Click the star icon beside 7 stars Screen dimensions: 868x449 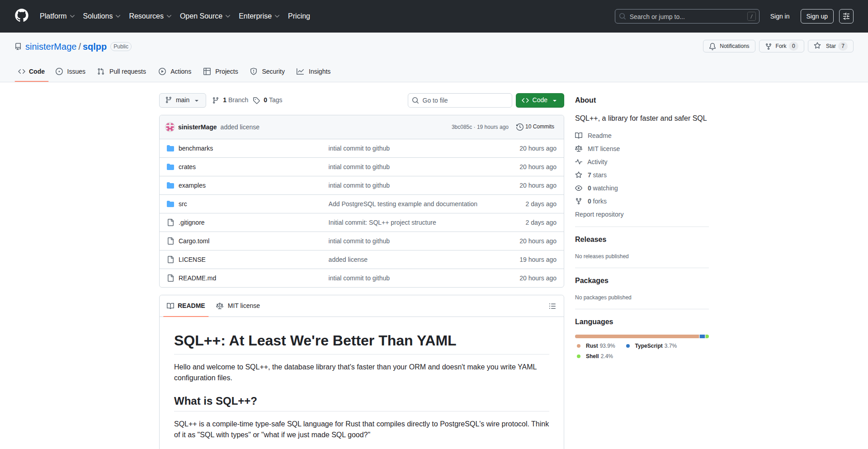[x=579, y=175]
